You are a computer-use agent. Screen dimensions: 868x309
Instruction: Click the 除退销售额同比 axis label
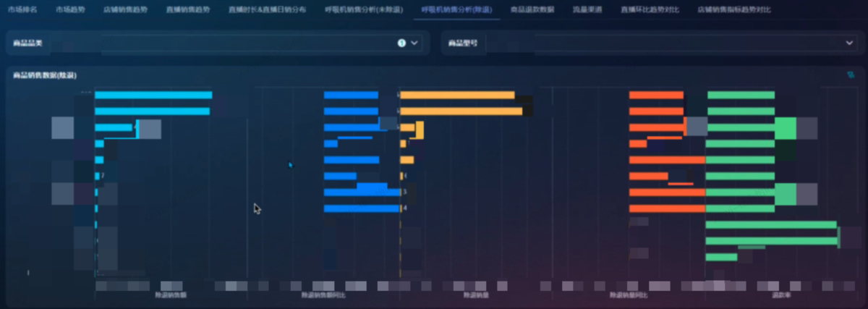coord(323,295)
